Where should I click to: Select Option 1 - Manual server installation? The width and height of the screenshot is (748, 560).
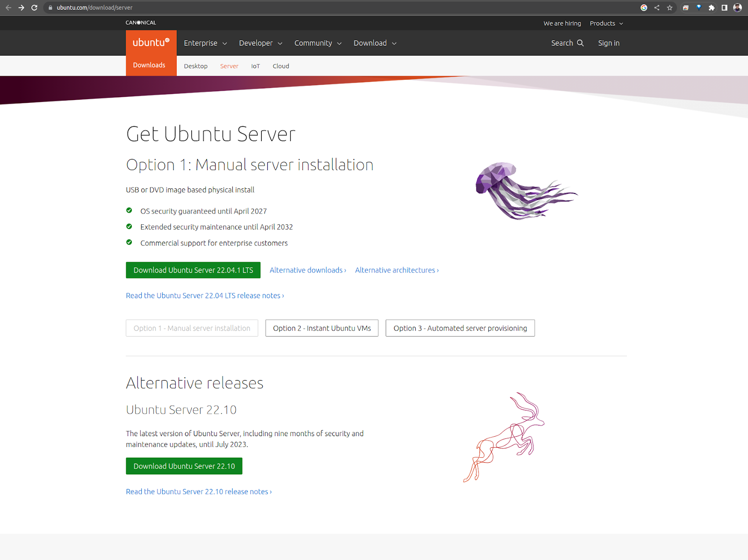tap(192, 328)
